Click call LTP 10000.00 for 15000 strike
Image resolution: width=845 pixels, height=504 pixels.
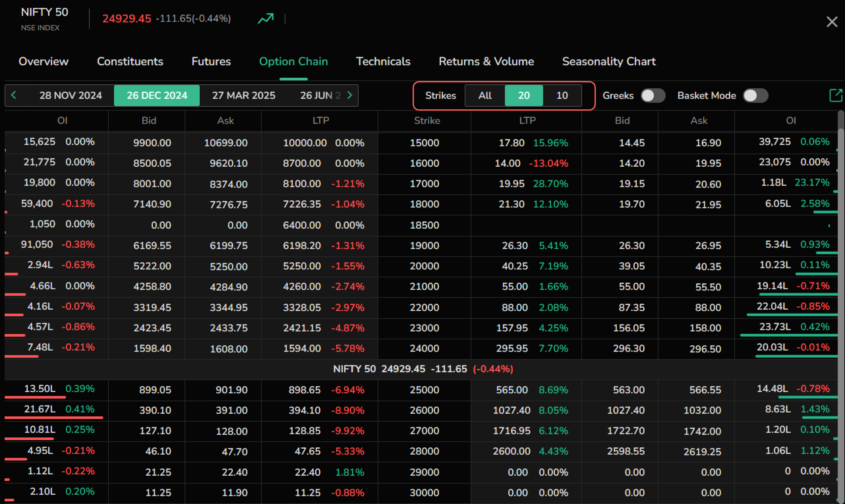[x=305, y=143]
